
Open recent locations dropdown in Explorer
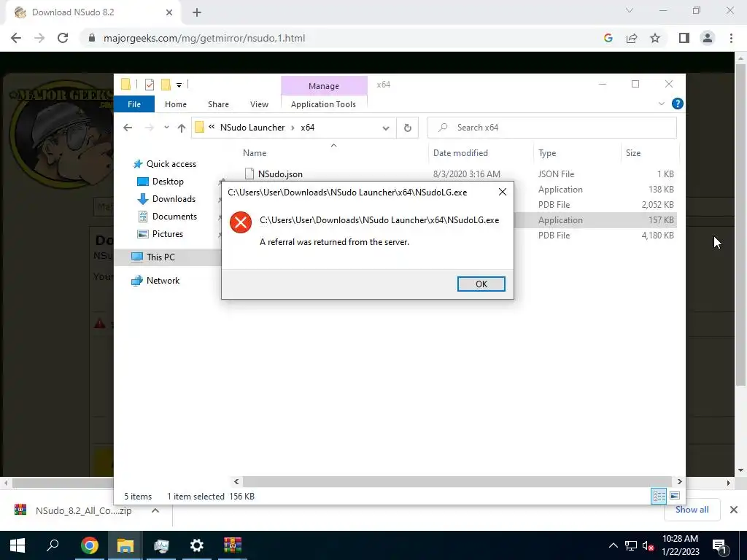point(166,128)
